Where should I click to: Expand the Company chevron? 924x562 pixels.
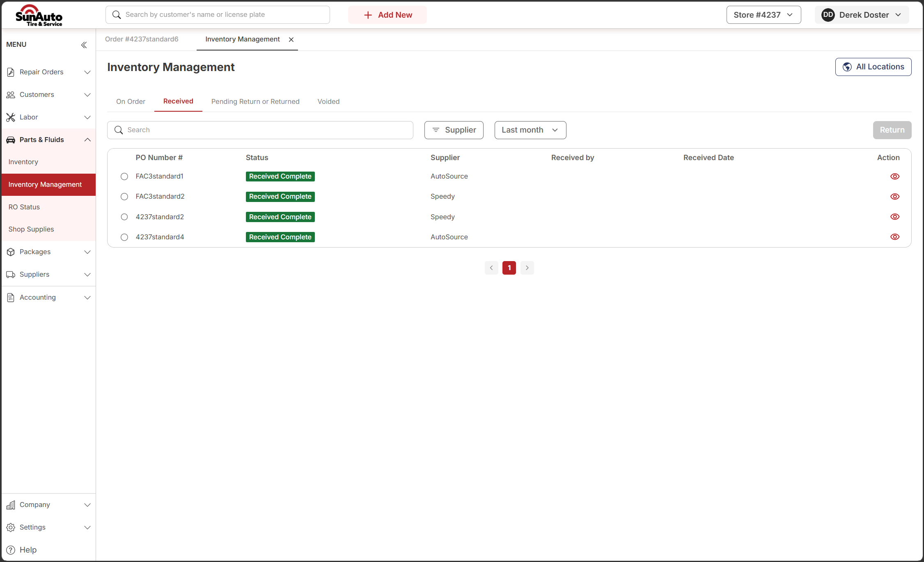[x=87, y=505]
